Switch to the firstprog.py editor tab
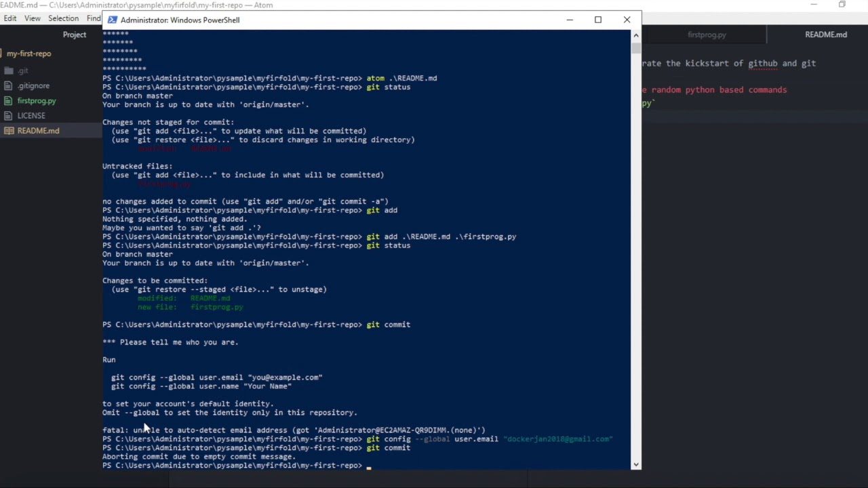This screenshot has width=868, height=488. coord(707,35)
